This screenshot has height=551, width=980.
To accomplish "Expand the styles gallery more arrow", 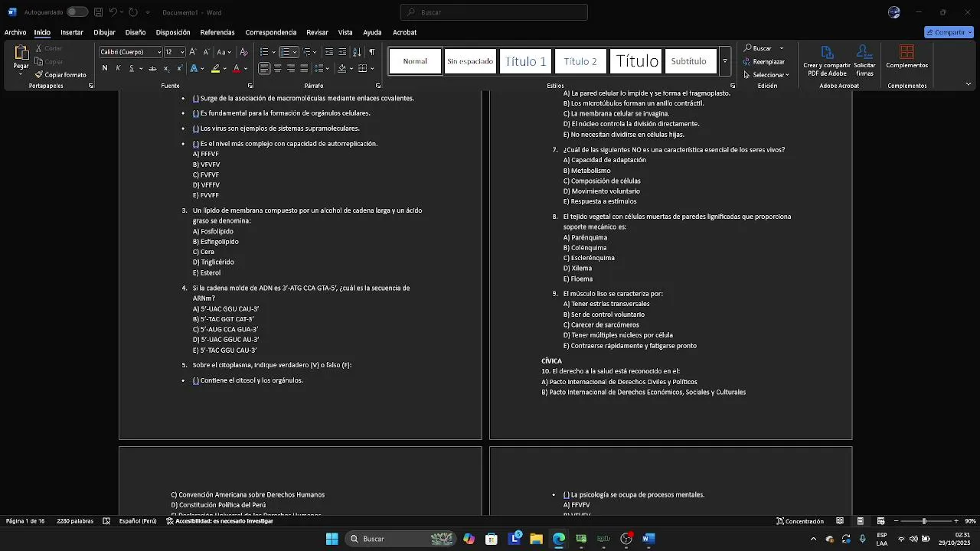I will click(x=724, y=61).
